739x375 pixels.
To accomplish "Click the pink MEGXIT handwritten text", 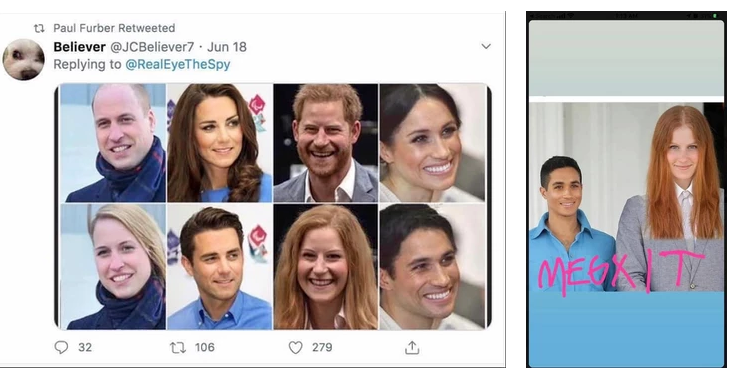I will pos(621,273).
